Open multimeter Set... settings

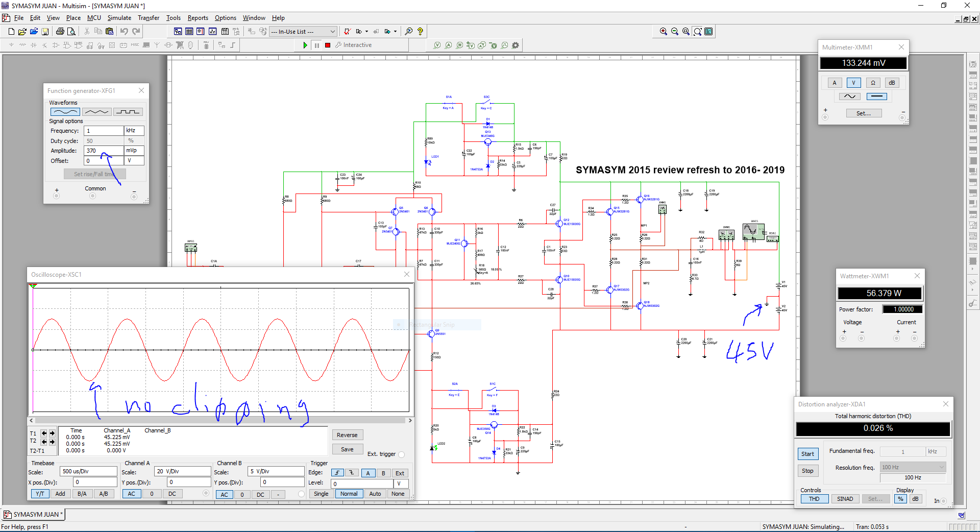click(864, 113)
